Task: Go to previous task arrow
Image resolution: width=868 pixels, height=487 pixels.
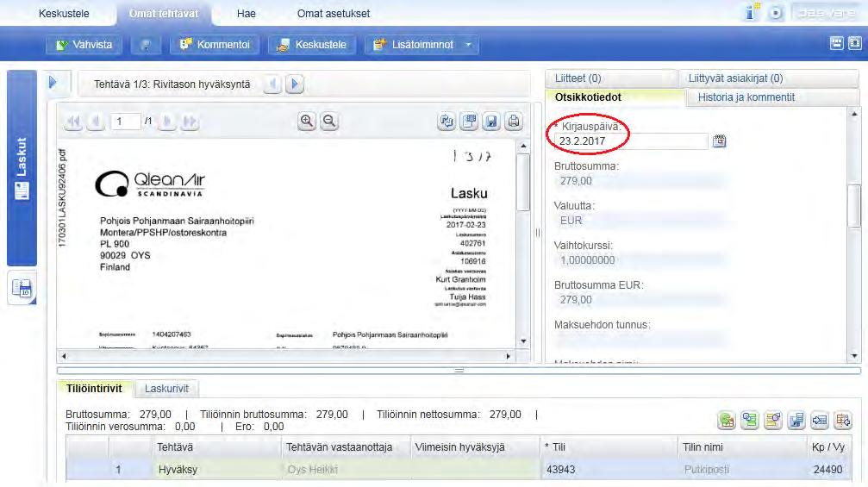Action: tap(272, 84)
